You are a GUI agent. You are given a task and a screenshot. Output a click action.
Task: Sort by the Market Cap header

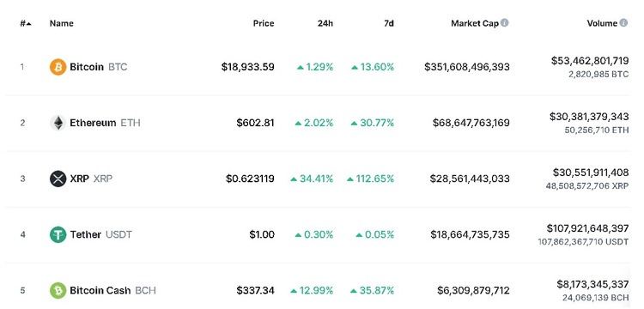(475, 23)
